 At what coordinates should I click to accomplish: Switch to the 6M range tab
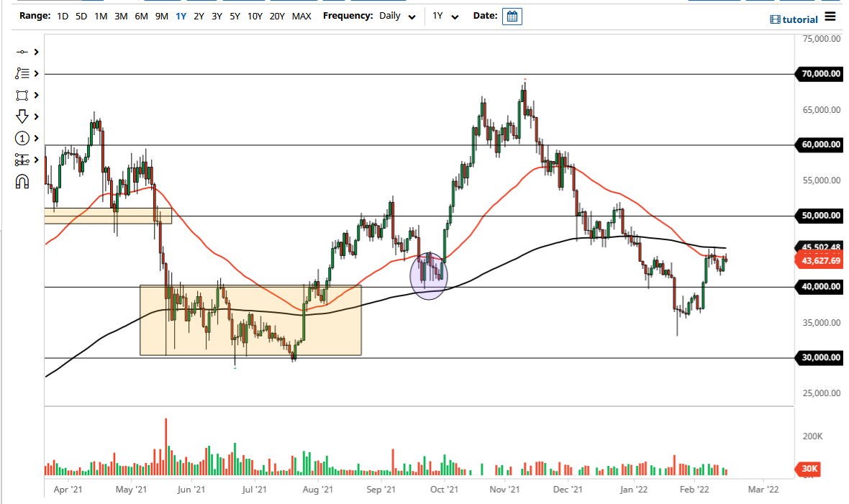click(142, 14)
